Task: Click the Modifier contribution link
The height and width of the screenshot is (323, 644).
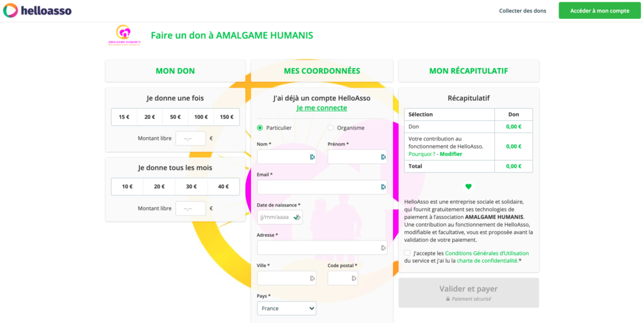Action: [x=451, y=154]
